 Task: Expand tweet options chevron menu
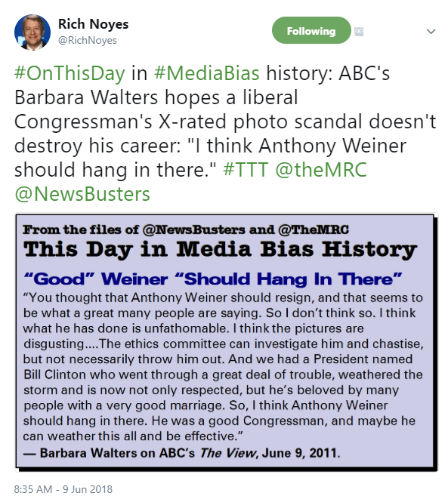(431, 31)
